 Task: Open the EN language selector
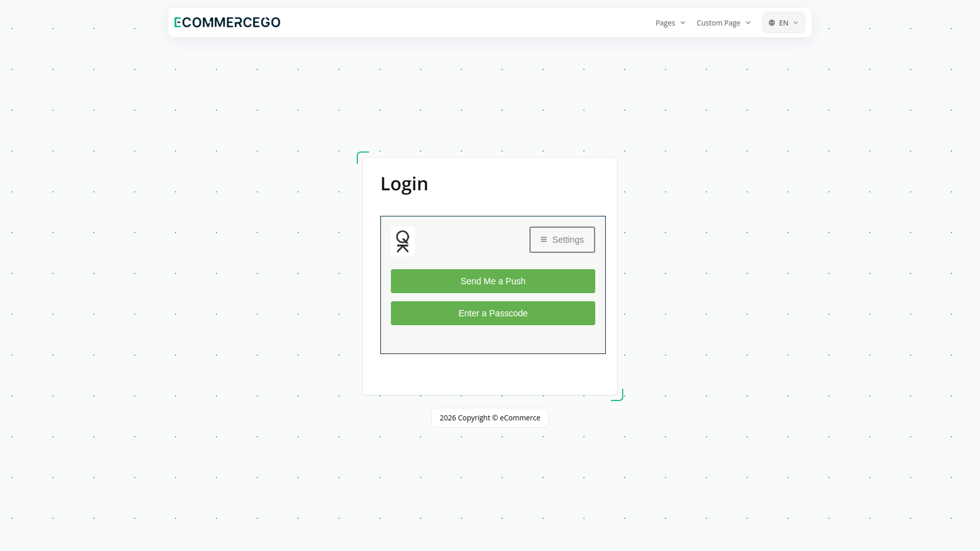pos(783,23)
